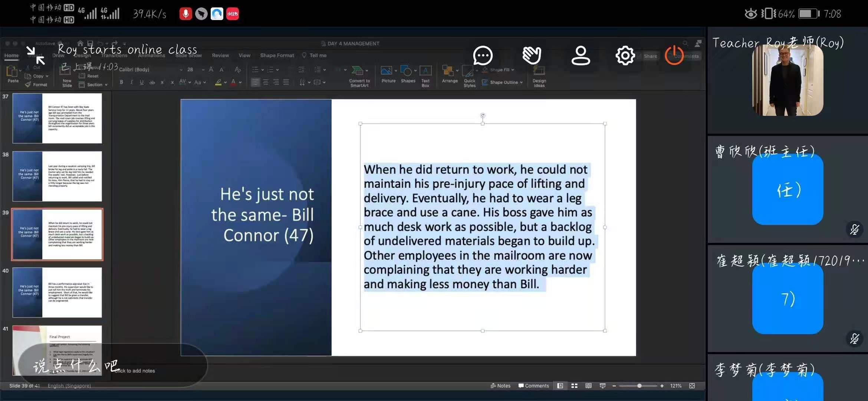The height and width of the screenshot is (401, 868).
Task: Click the red power leave-class icon
Action: (674, 56)
